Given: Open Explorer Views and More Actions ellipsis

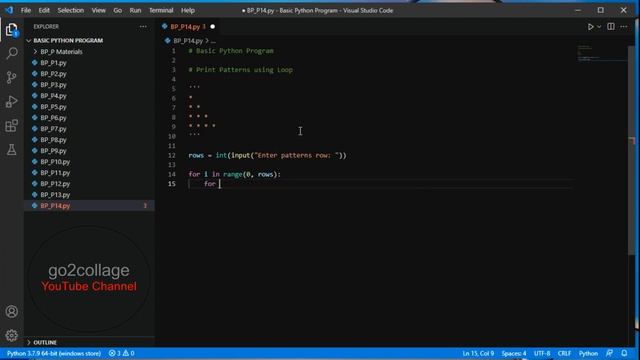Looking at the screenshot, I should 143,27.
